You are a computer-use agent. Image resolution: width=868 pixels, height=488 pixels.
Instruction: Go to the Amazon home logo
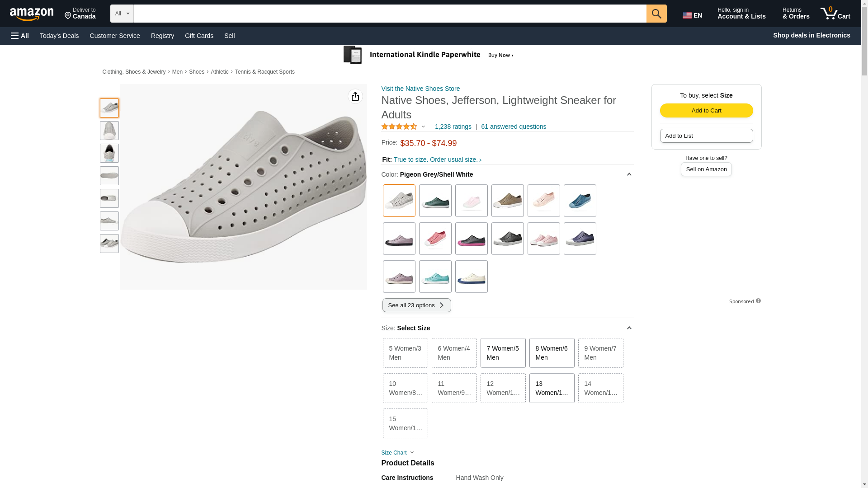[32, 14]
